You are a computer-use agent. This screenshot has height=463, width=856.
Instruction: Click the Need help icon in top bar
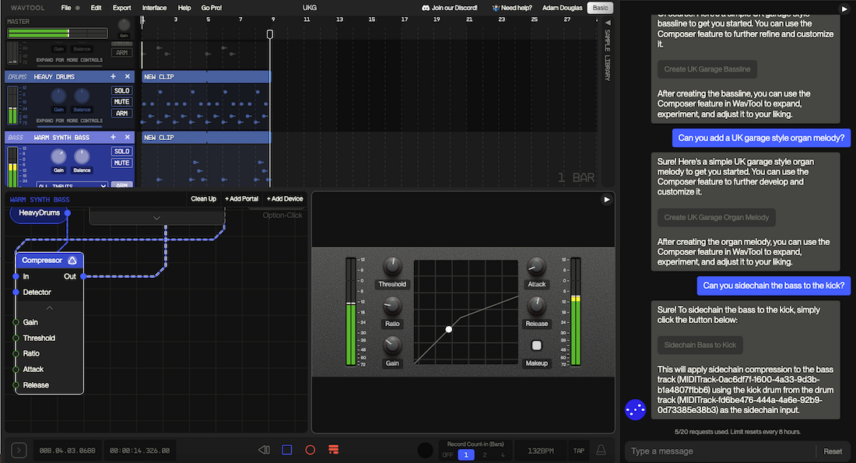coord(496,8)
